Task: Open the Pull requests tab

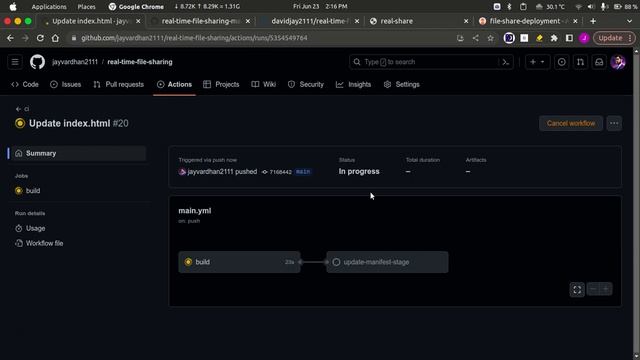Action: [x=119, y=84]
